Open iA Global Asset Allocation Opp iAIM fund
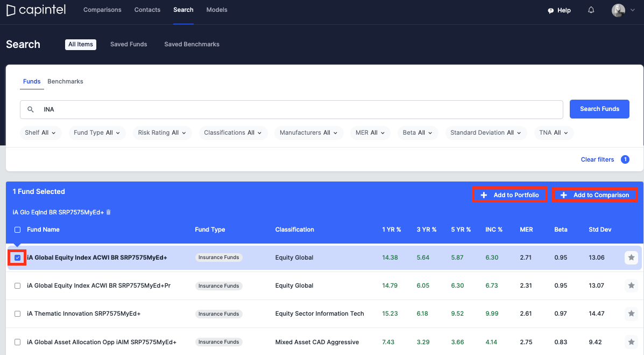This screenshot has width=644, height=355. pyautogui.click(x=102, y=342)
